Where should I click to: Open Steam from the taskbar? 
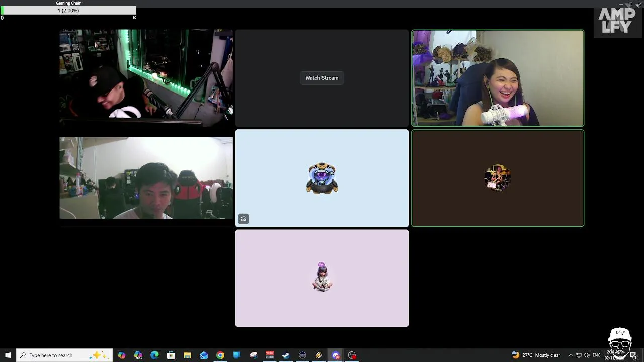click(x=286, y=355)
